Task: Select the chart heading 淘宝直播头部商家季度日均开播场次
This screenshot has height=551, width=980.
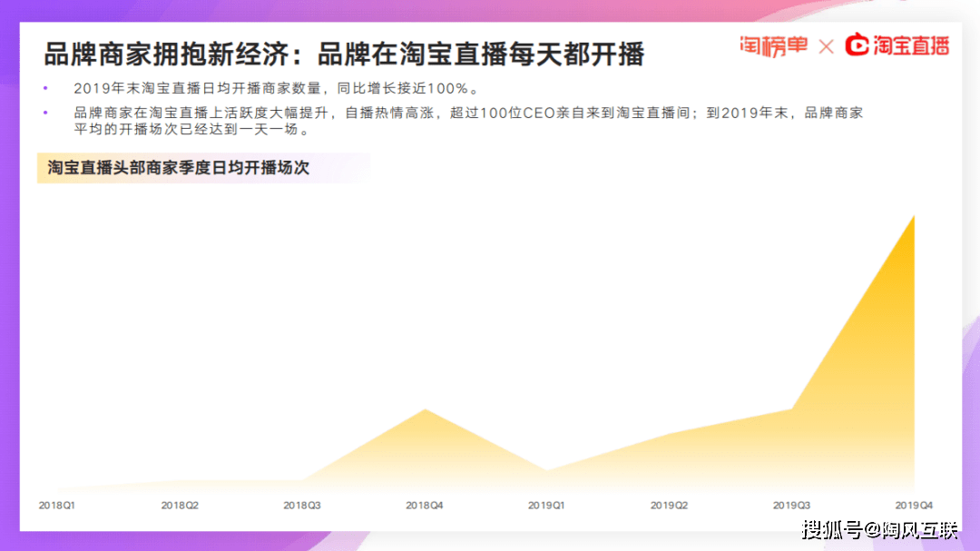Action: [179, 168]
